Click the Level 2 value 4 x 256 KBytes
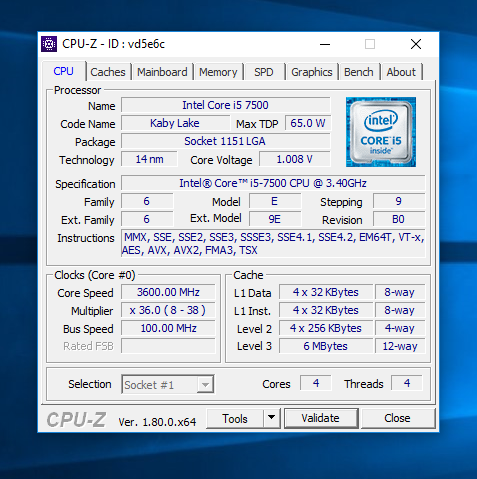The width and height of the screenshot is (477, 479). pyautogui.click(x=326, y=328)
